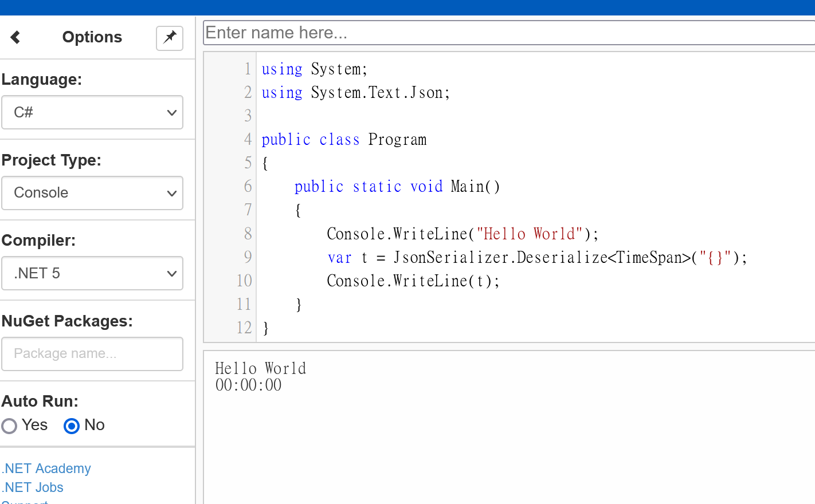Click the 'Project Type:' label
This screenshot has width=815, height=504.
52,160
